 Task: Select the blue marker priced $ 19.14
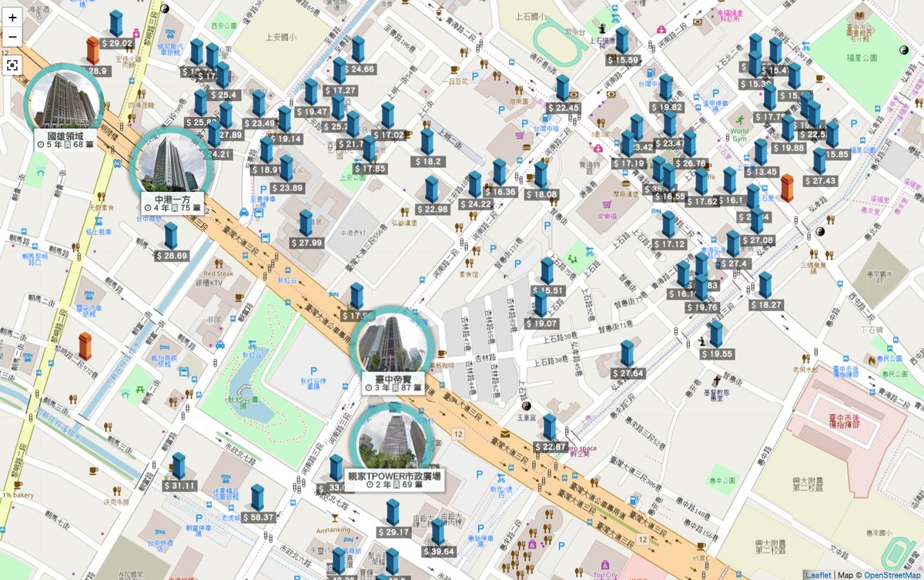284,119
